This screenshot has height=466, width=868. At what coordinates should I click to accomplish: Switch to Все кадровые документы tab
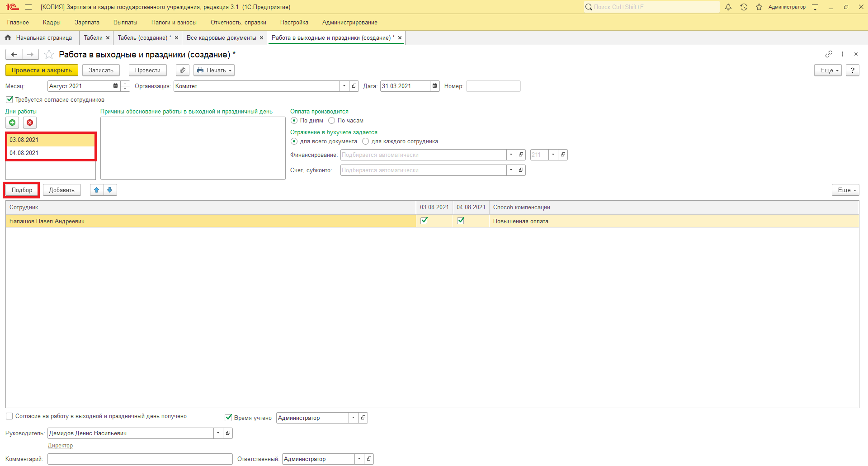tap(222, 38)
